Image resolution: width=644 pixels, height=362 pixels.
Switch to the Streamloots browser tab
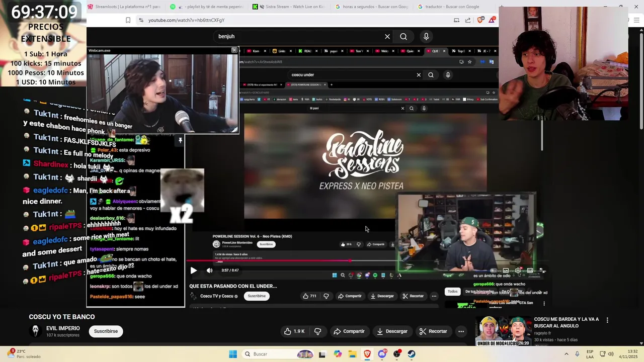click(123, 7)
